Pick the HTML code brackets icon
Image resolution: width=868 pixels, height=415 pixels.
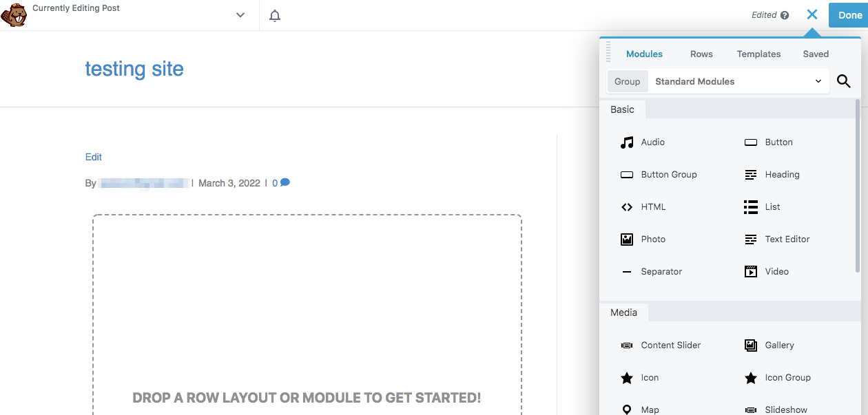[x=627, y=207]
